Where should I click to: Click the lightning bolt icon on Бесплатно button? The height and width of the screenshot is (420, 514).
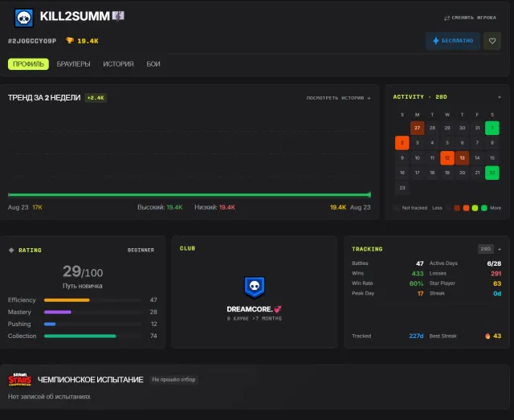click(x=435, y=41)
